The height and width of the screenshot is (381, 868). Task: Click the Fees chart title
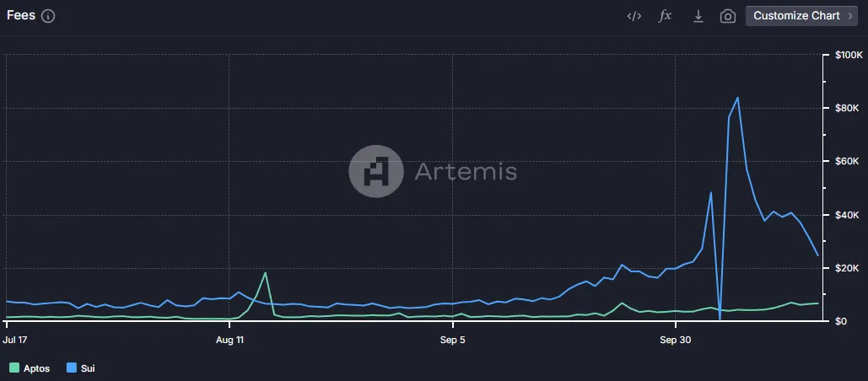pyautogui.click(x=21, y=15)
